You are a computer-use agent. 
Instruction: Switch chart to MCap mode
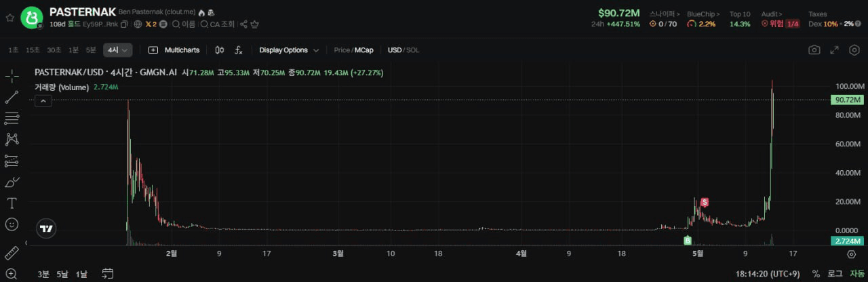pos(364,50)
